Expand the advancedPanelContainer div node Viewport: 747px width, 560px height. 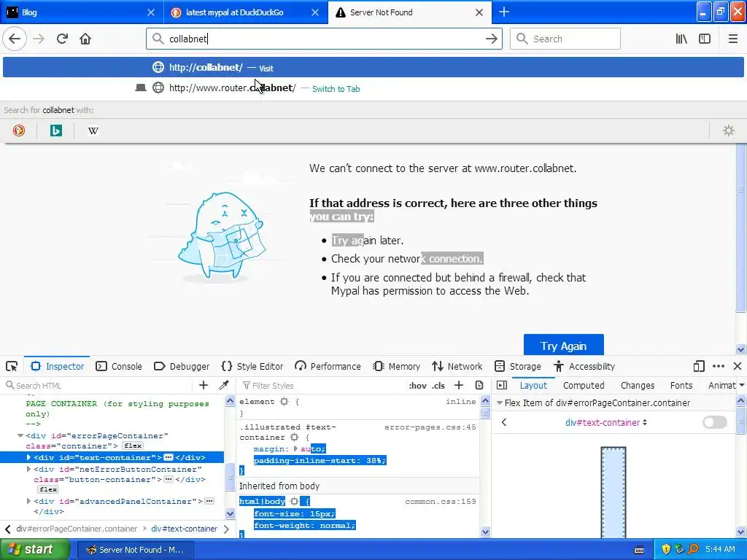click(28, 501)
